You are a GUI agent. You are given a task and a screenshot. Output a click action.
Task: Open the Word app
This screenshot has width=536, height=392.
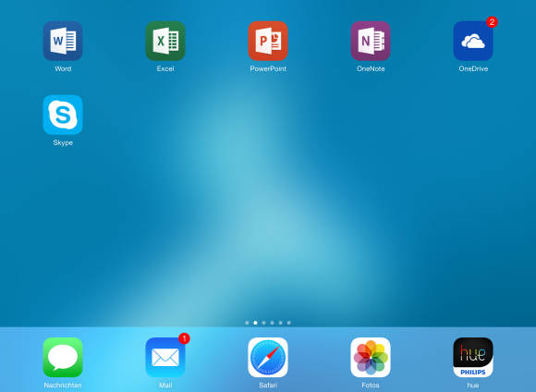63,41
